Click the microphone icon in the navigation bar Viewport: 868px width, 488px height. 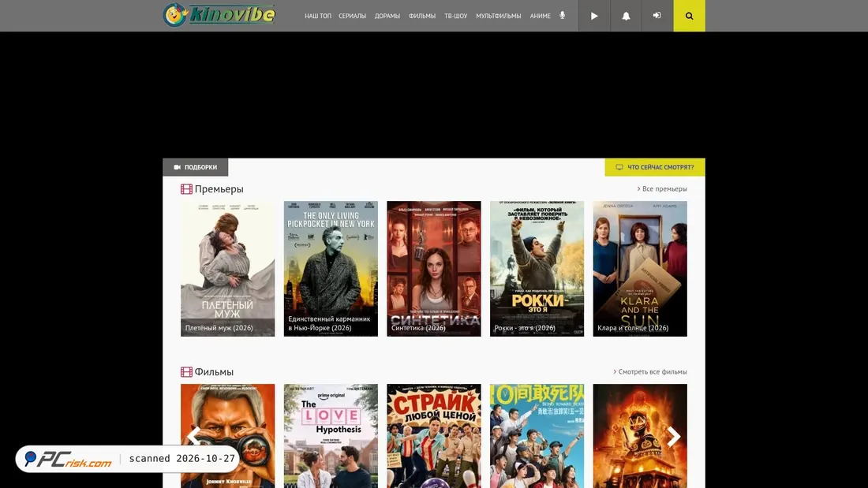pos(563,16)
